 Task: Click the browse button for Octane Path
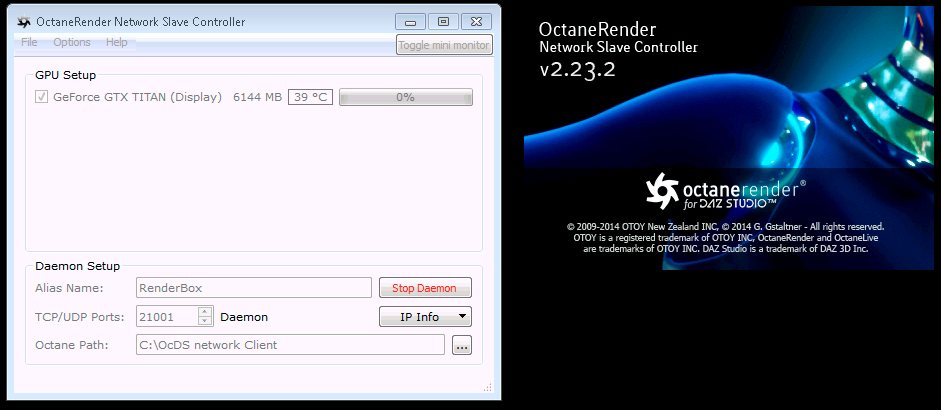[x=461, y=346]
